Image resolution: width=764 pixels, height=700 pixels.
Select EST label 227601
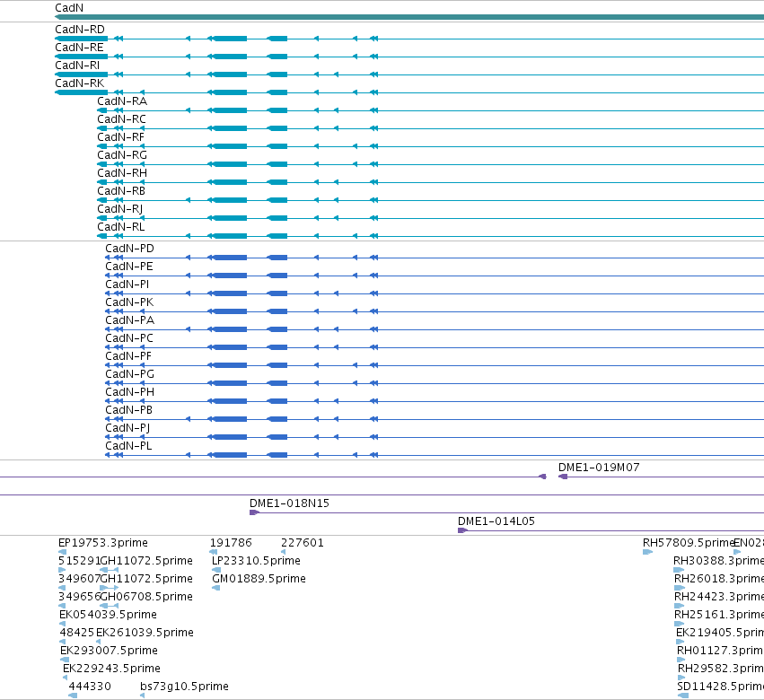(302, 543)
